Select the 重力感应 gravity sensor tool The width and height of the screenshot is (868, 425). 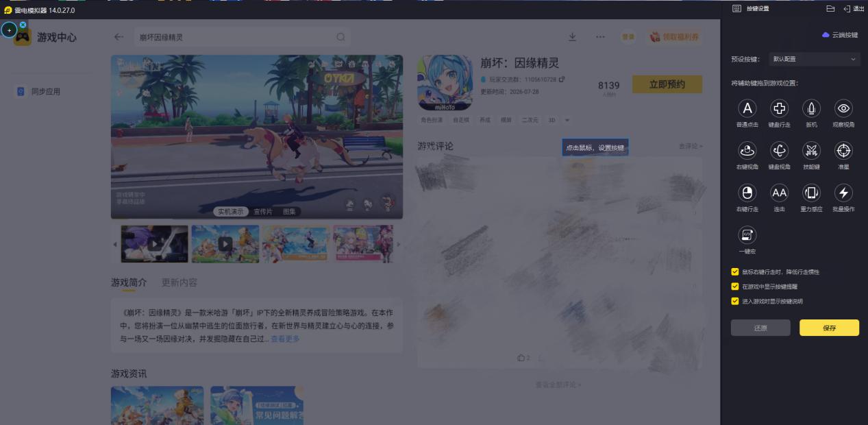pyautogui.click(x=811, y=193)
